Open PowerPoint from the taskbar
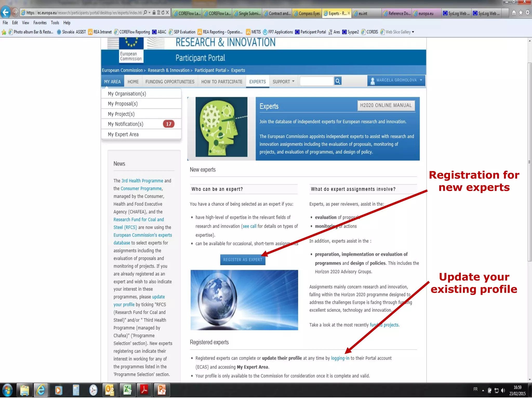532x399 pixels. (162, 390)
